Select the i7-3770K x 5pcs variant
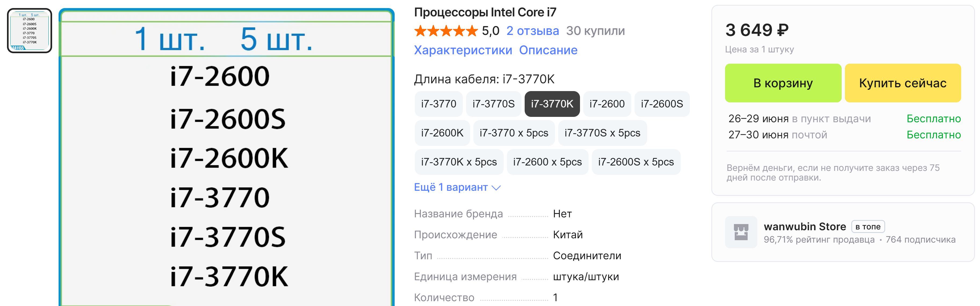Screen dimensions: 980x306 [459, 162]
